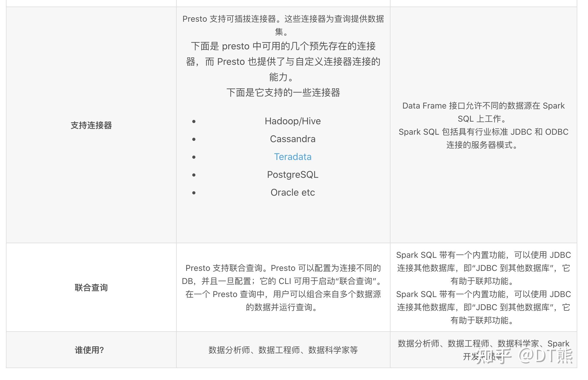Open the Teradata hyperlink
The width and height of the screenshot is (588, 380).
[x=293, y=157]
